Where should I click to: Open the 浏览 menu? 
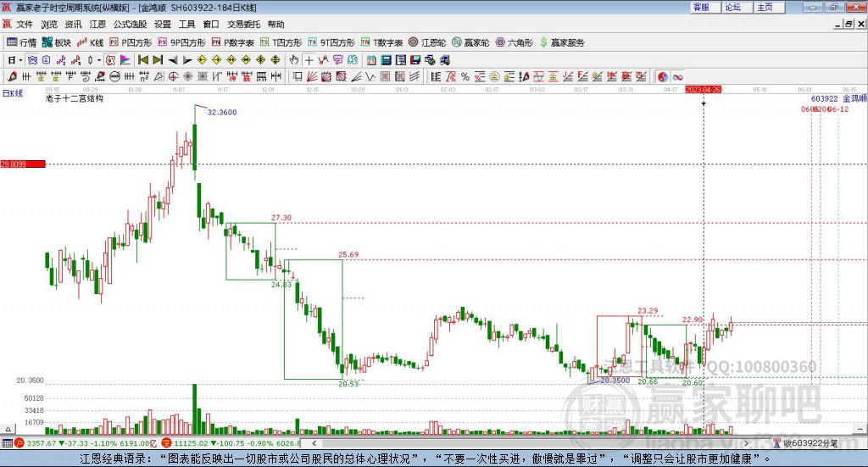[48, 25]
